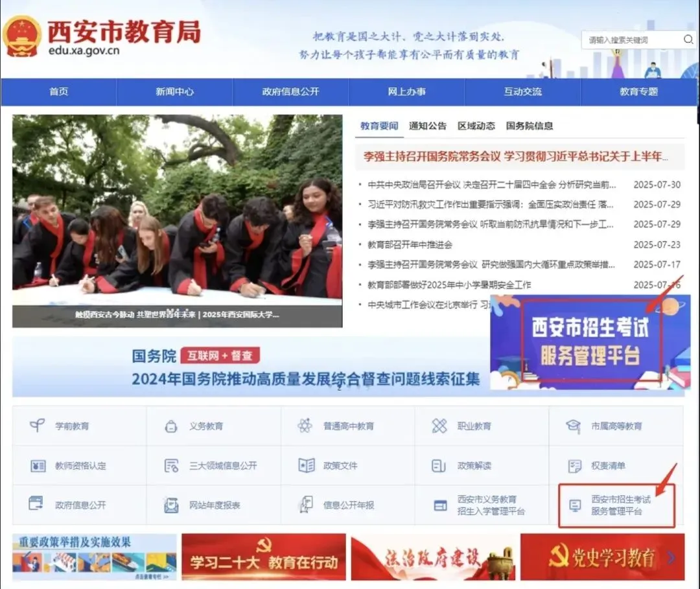
Task: Select the 网上办事 navigation menu
Action: point(406,92)
